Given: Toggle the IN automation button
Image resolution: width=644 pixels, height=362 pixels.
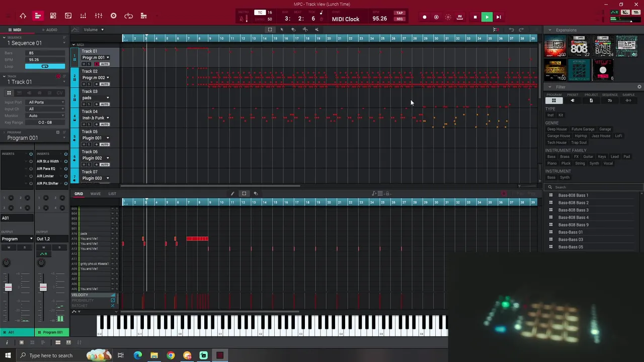Looking at the screenshot, I should point(459,18).
